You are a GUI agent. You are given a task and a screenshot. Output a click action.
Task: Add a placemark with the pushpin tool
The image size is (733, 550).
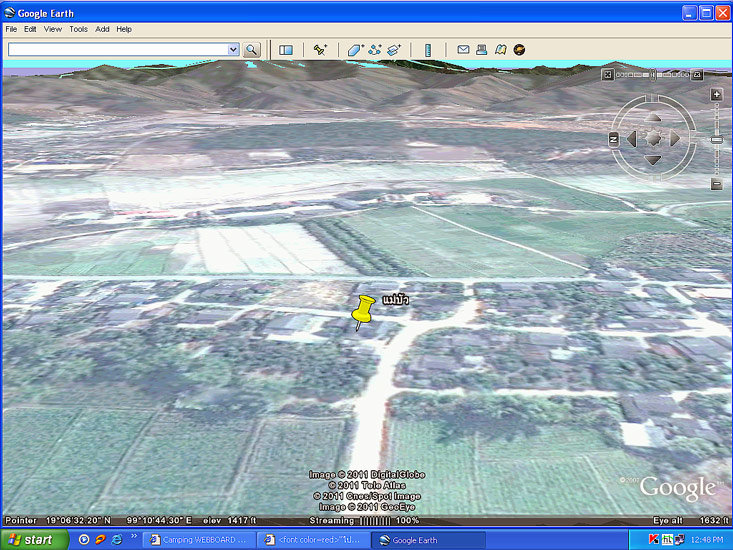click(x=320, y=49)
